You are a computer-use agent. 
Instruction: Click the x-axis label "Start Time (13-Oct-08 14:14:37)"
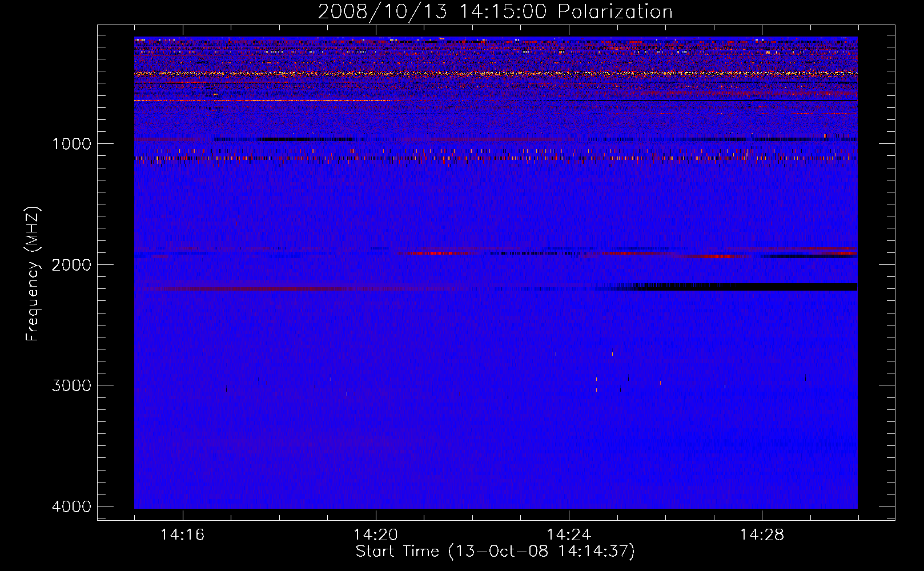(495, 552)
